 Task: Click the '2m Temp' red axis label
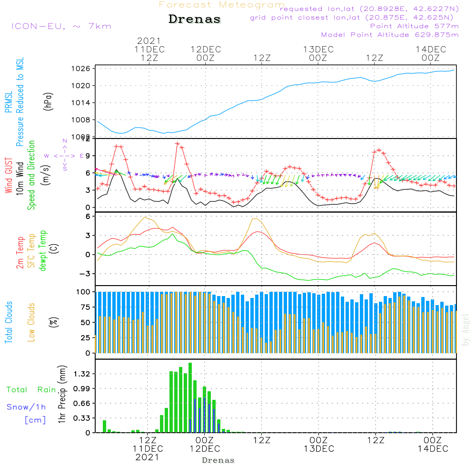[20, 253]
